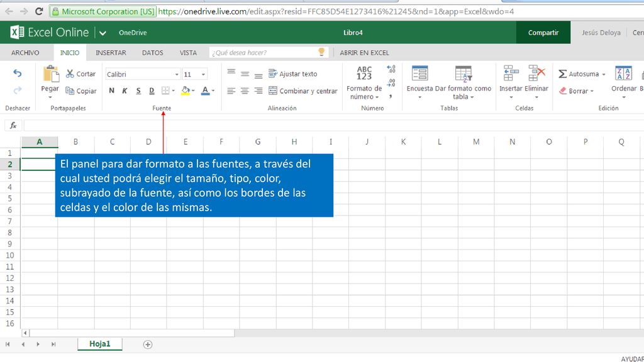This screenshot has height=362, width=644.
Task: Switch to the INICIO tab
Action: (70, 53)
